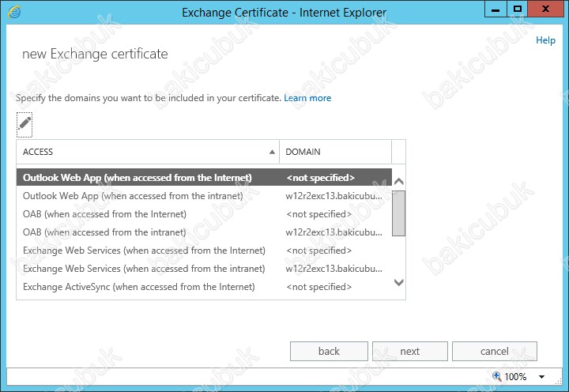569x392 pixels.
Task: Minimize the Exchange Certificate window
Action: (x=496, y=9)
